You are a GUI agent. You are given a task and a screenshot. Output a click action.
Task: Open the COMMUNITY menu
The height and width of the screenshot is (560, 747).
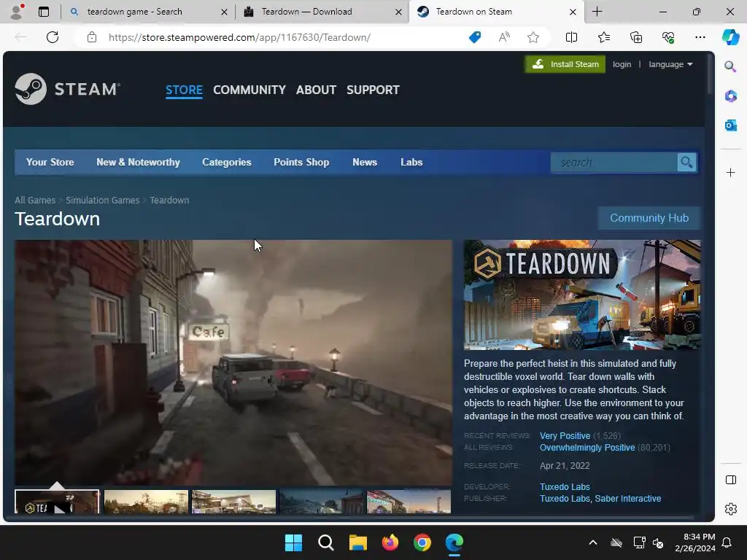pyautogui.click(x=249, y=90)
